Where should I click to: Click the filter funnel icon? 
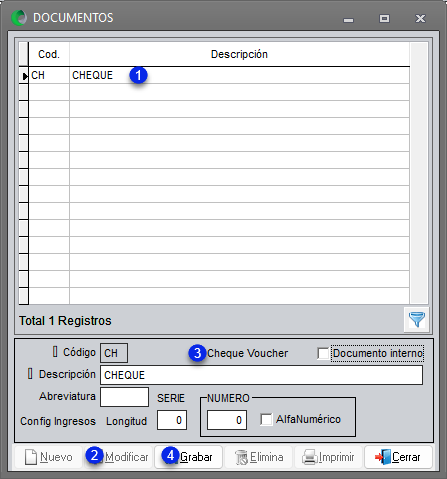[417, 320]
